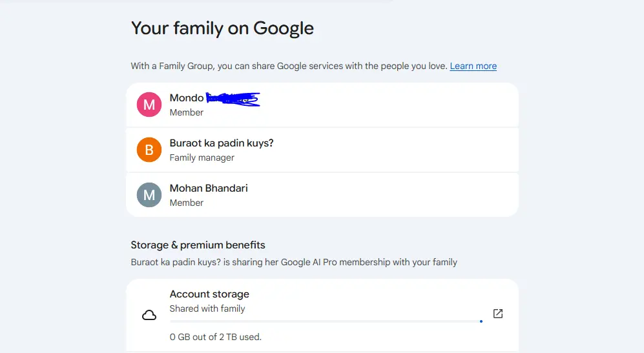This screenshot has width=644, height=353.
Task: Click the Member label under Mondo
Action: click(x=187, y=112)
